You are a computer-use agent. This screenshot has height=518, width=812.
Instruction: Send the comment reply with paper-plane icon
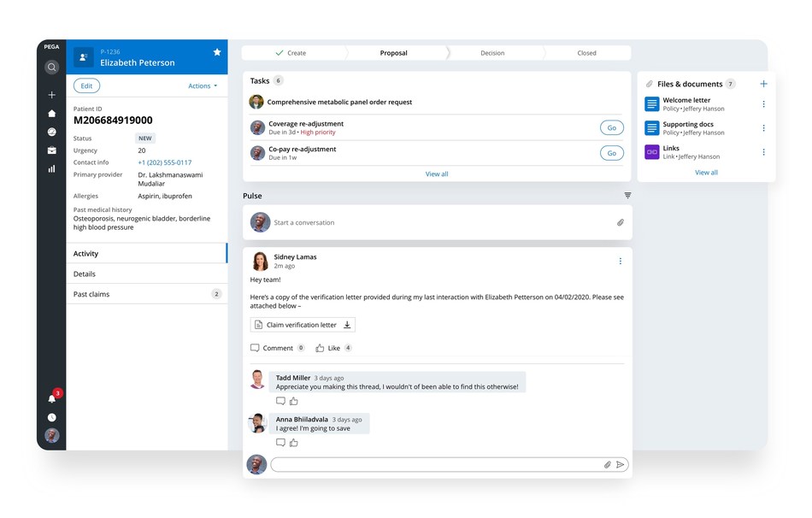[x=620, y=464]
